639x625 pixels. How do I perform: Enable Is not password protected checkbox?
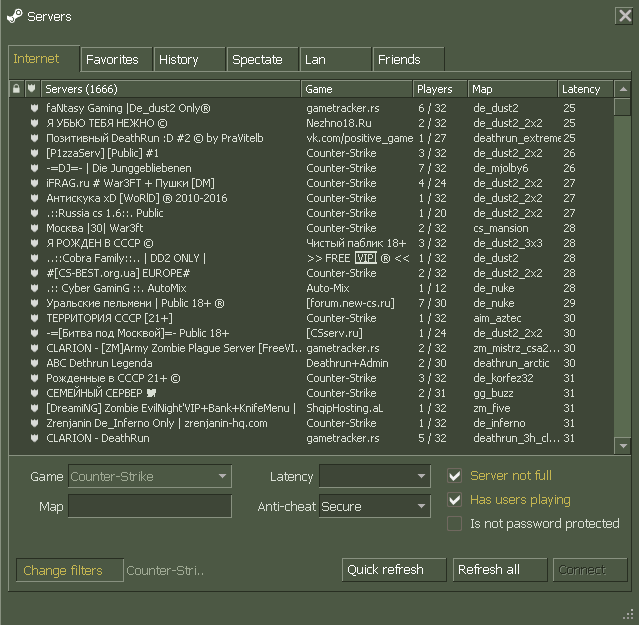(454, 524)
